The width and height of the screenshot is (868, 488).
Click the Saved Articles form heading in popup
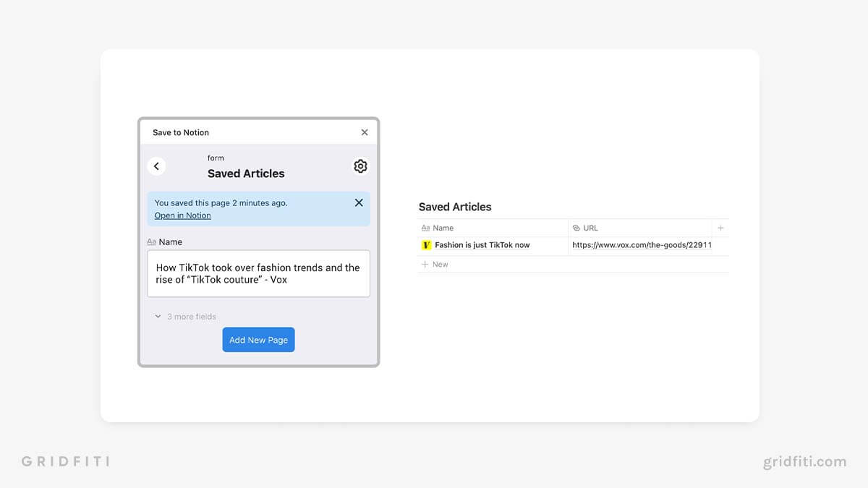246,174
